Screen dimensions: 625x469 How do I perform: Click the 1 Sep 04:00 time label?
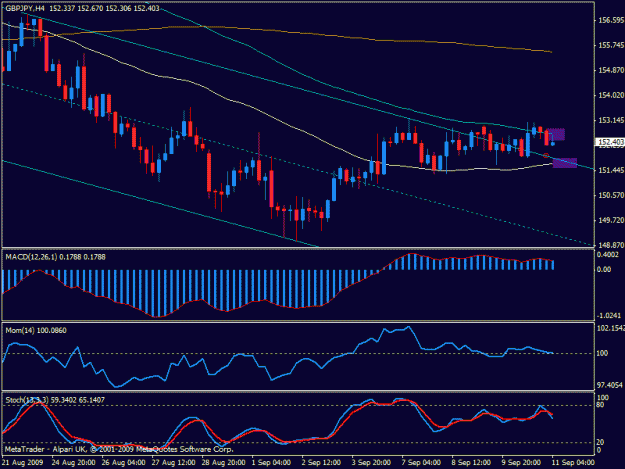point(271,463)
